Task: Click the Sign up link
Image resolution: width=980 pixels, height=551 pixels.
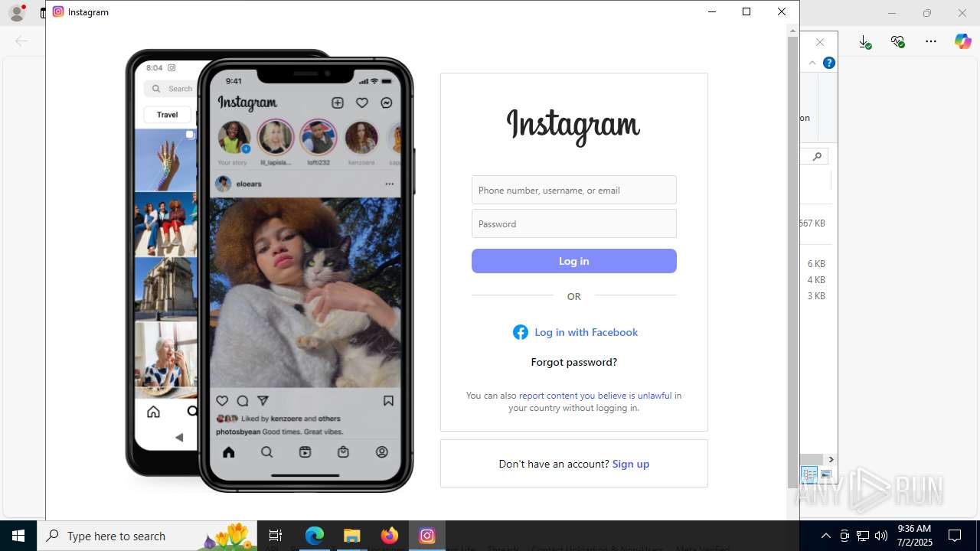Action: (x=631, y=464)
